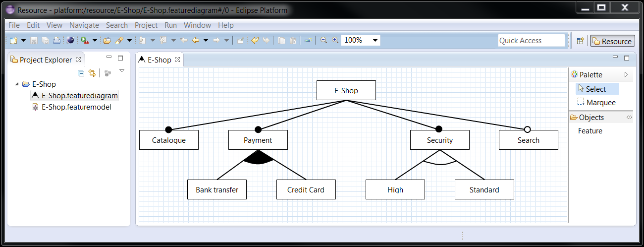Open the Window menu
This screenshot has height=247, width=644.
(x=198, y=25)
